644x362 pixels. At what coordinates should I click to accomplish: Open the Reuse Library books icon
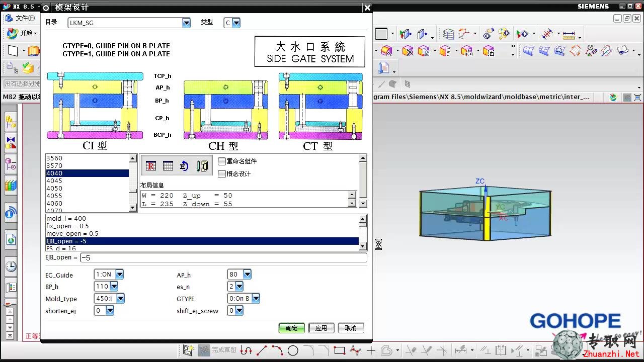[x=11, y=185]
